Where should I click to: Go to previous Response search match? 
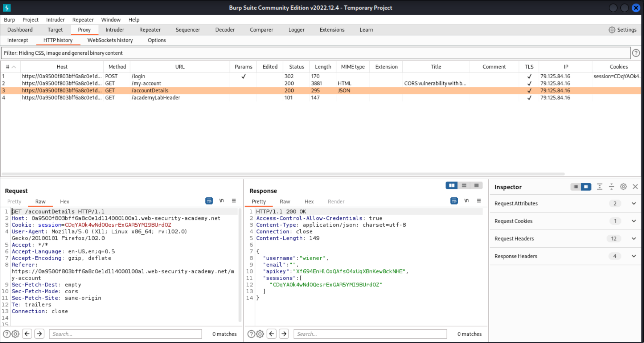tap(272, 334)
